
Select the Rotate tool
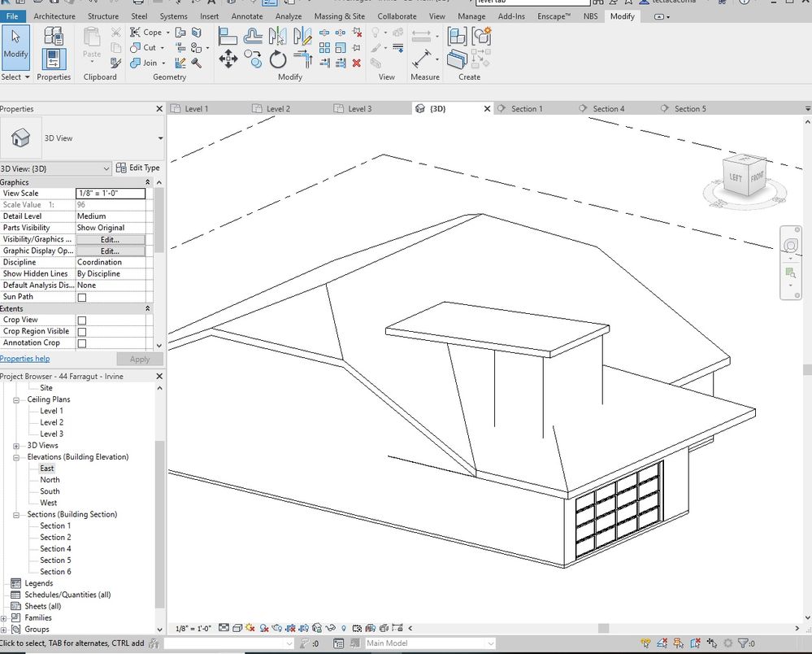pos(277,59)
